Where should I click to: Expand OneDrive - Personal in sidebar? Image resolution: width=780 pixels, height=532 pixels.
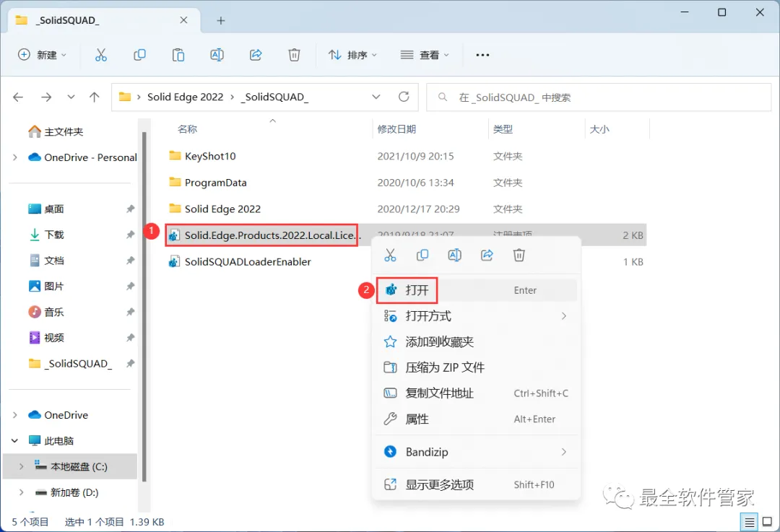coord(15,157)
